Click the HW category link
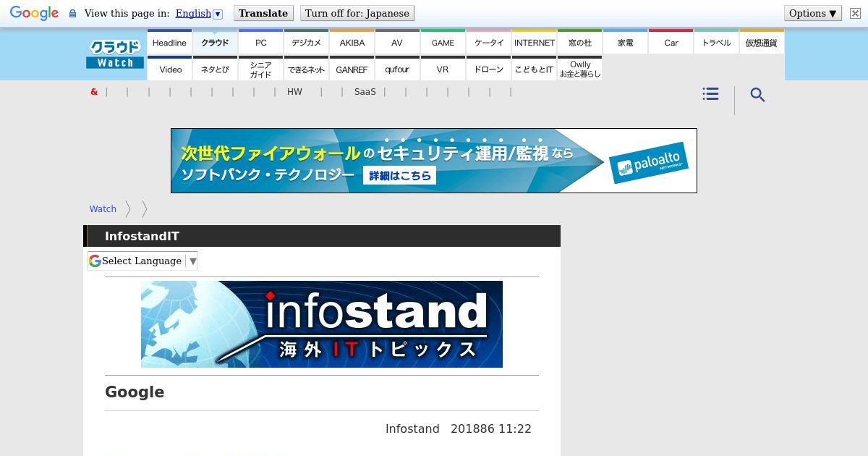This screenshot has height=456, width=868. click(x=294, y=92)
